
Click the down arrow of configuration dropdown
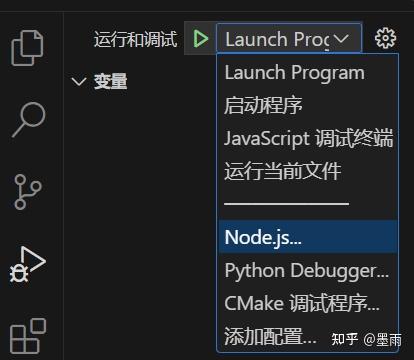[x=341, y=39]
